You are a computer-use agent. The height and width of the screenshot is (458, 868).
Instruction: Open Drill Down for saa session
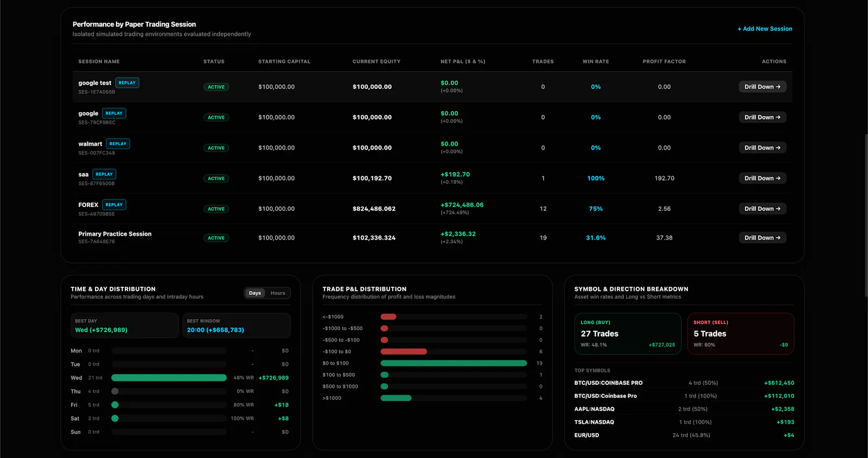click(x=762, y=178)
